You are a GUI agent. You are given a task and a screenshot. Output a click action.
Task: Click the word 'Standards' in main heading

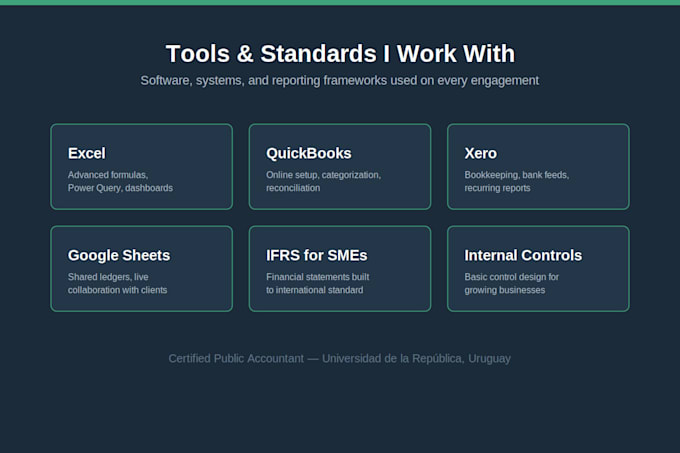(318, 54)
